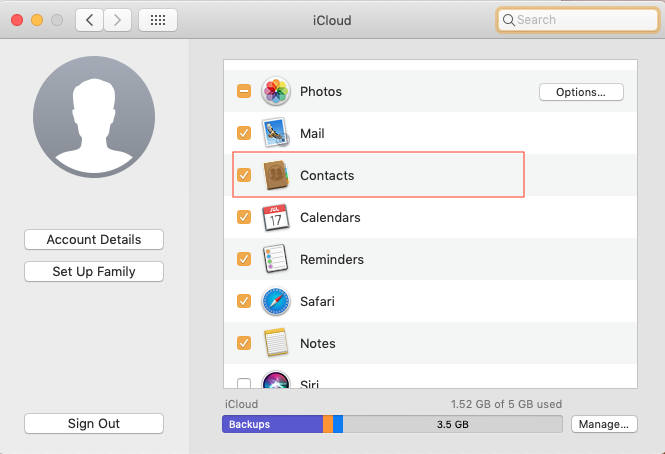Screen dimensions: 665x454
Task: Click Set Up Family button
Action: 94,272
